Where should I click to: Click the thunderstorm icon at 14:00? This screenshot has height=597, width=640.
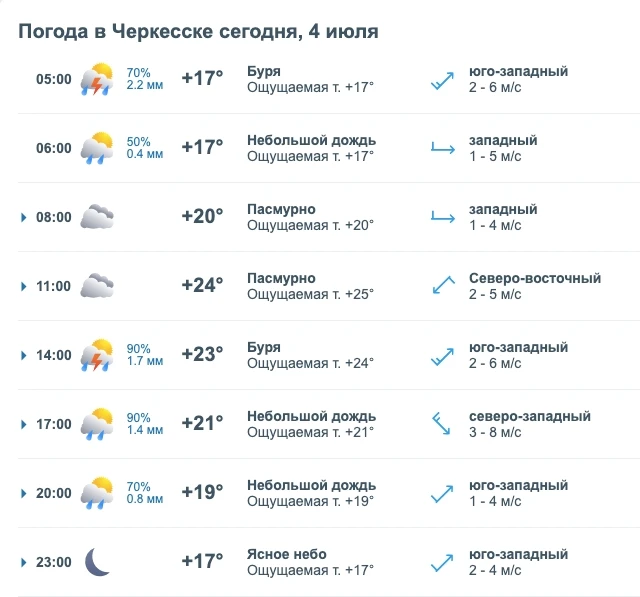97,355
